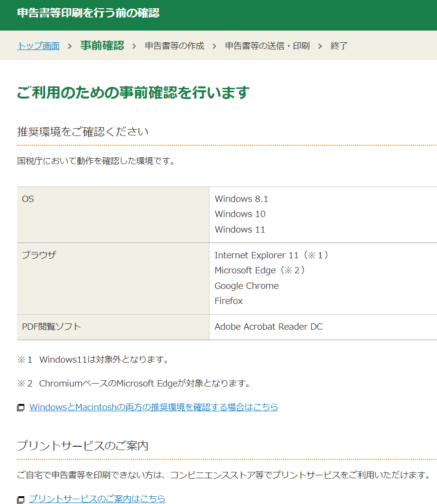Click the 申告書等の送信・印刷 breadcrumb step

click(267, 46)
